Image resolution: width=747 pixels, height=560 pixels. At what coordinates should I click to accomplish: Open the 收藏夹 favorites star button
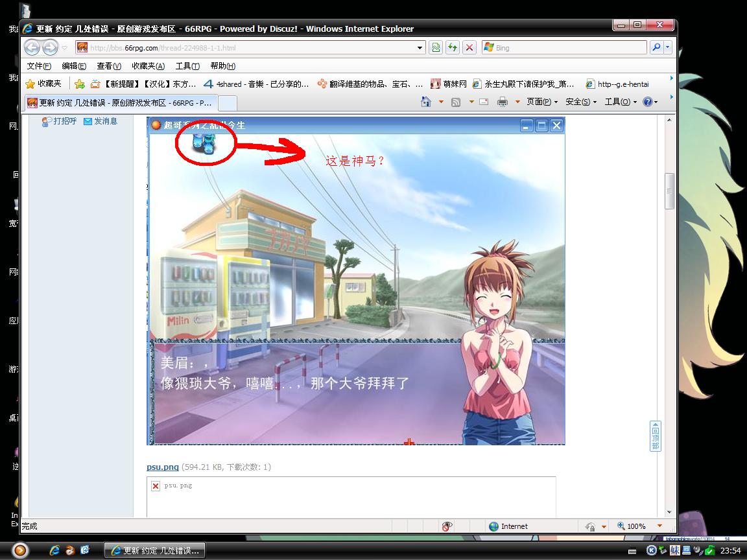point(43,84)
